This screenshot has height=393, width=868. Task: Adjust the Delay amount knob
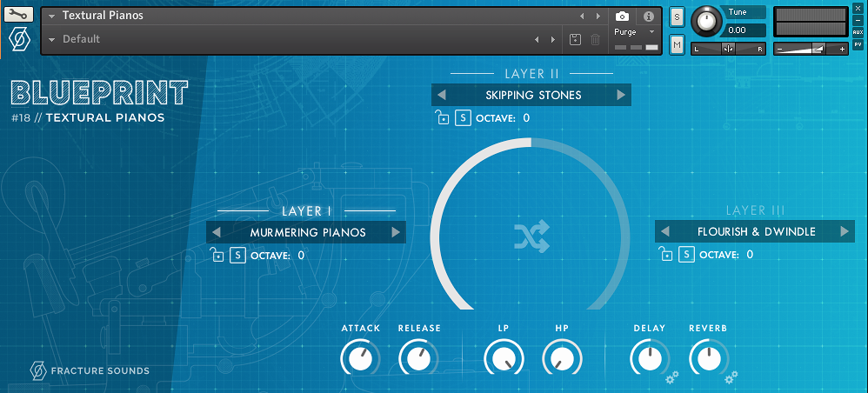pyautogui.click(x=650, y=359)
